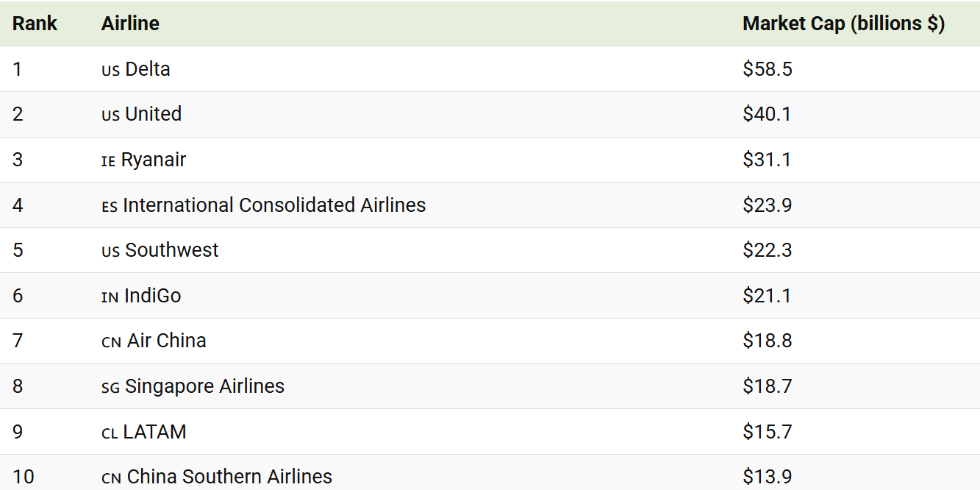Select the $58.5 market cap value
The image size is (980, 490).
click(x=768, y=69)
